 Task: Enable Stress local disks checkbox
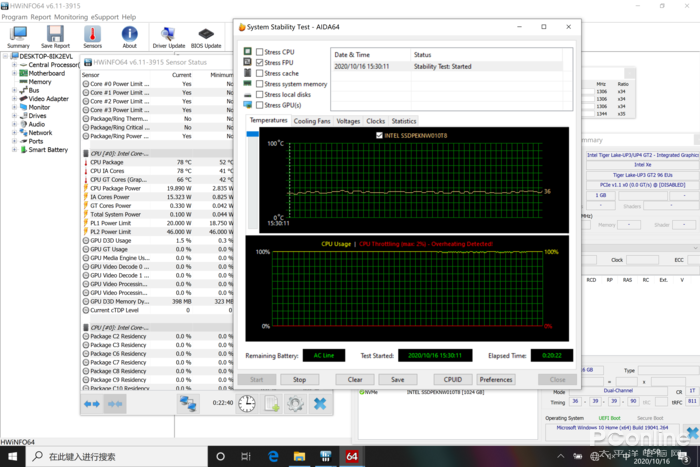coord(259,95)
